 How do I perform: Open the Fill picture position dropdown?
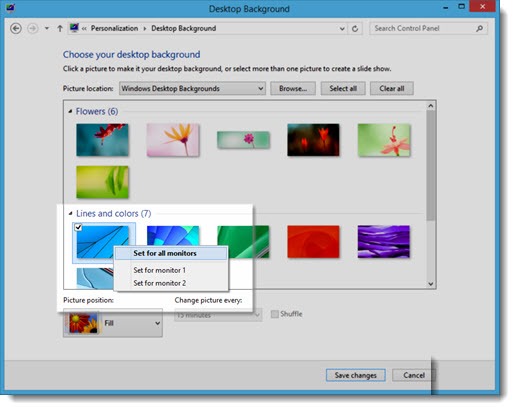click(x=113, y=323)
